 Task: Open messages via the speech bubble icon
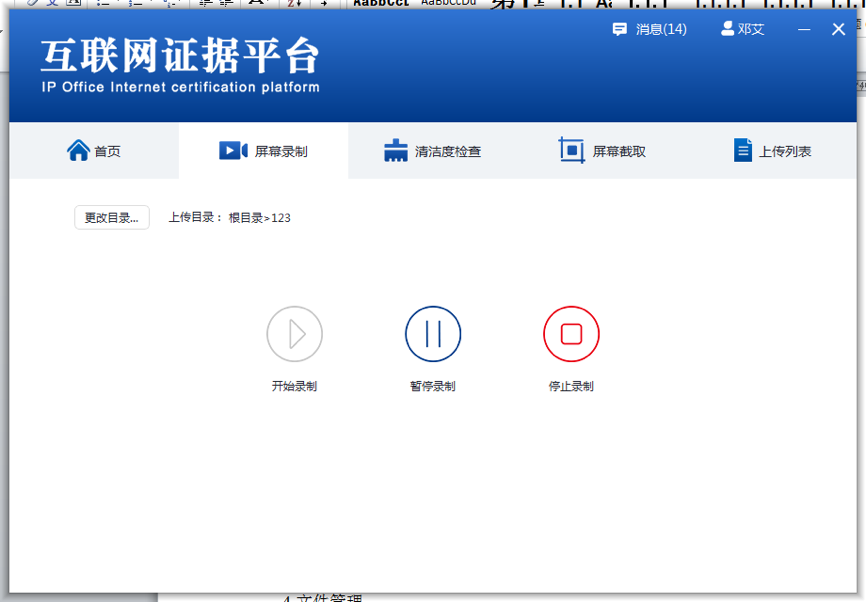[x=620, y=29]
